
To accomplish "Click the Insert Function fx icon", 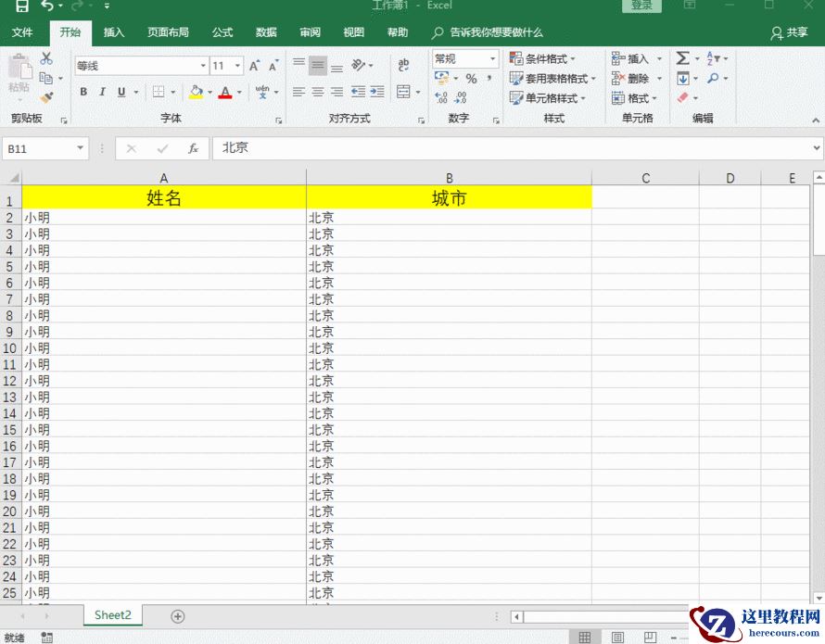I will point(193,149).
